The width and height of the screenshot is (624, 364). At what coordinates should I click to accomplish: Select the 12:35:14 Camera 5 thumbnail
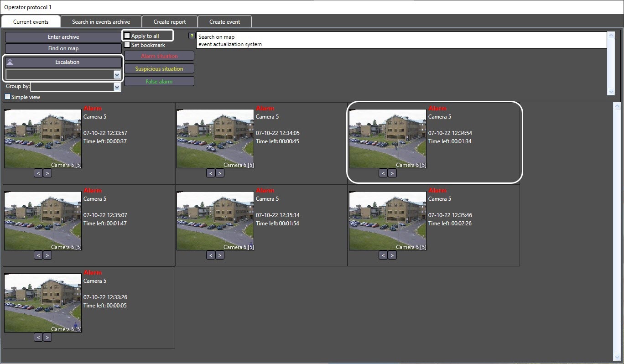(x=215, y=220)
